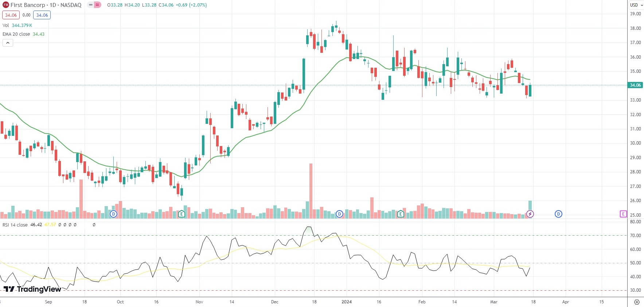644x307 pixels.
Task: Open the green earnings E marker before November
Action: (x=182, y=214)
